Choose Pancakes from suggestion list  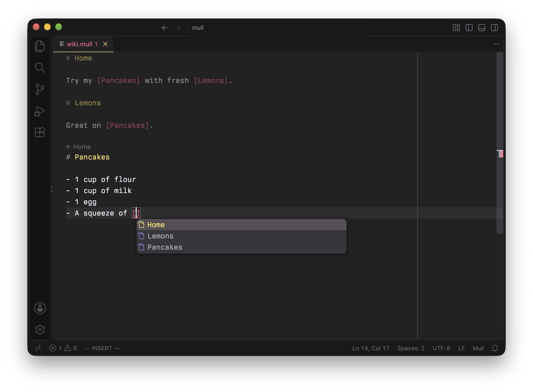click(x=241, y=247)
